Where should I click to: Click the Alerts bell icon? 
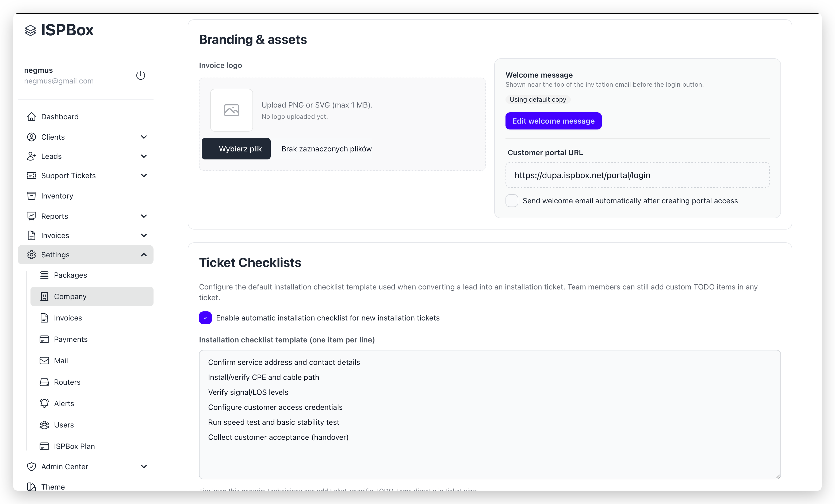44,403
